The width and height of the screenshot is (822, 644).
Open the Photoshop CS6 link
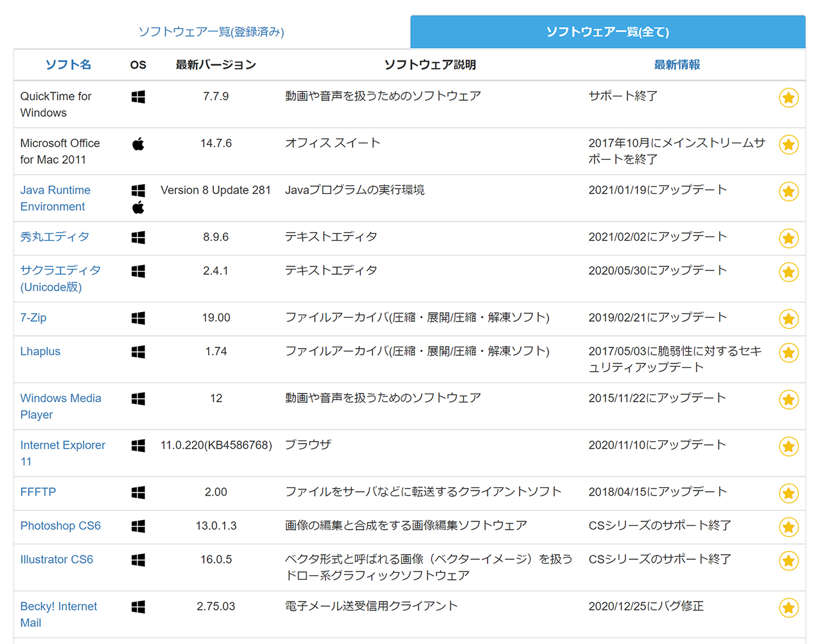click(60, 526)
